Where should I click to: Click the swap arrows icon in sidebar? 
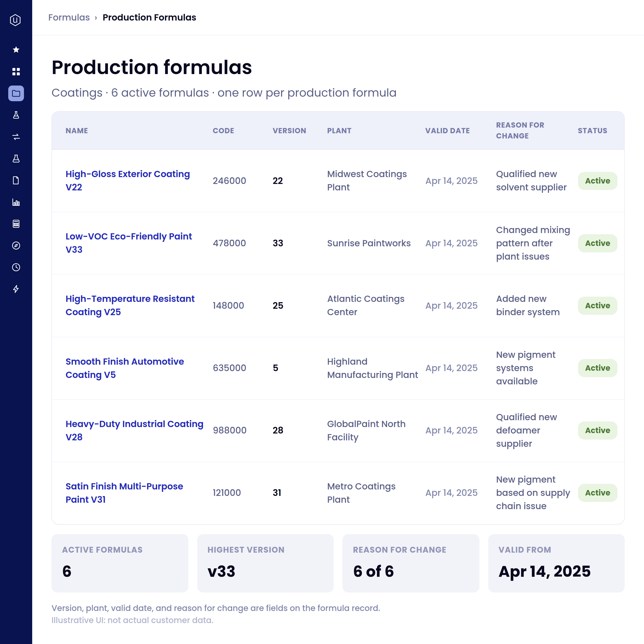coord(16,137)
